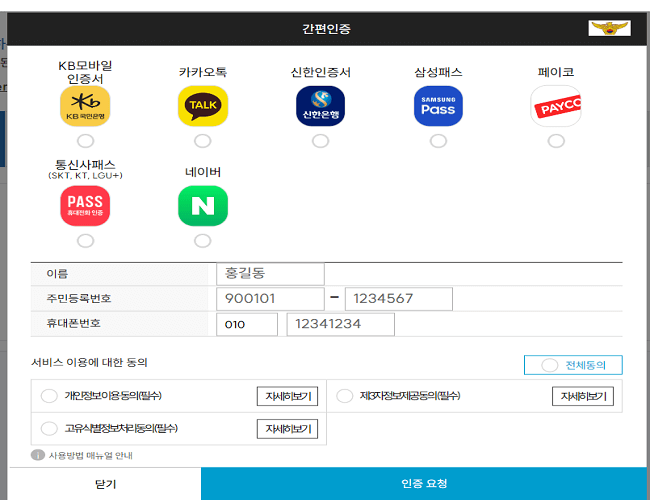Viewport: 650px width, 500px height.
Task: Open 자세히보기 for 고유식별정보처리동의
Action: (288, 429)
